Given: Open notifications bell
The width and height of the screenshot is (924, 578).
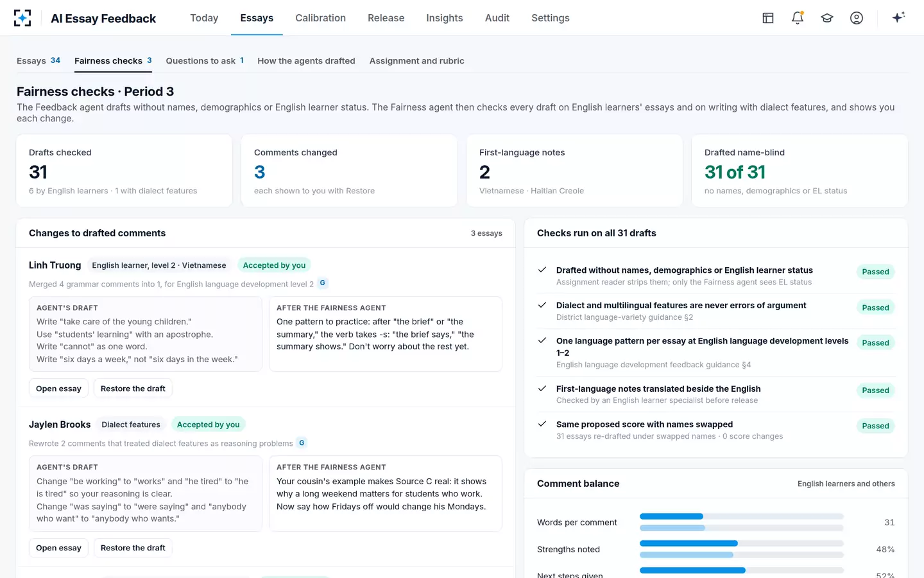Looking at the screenshot, I should pyautogui.click(x=798, y=18).
